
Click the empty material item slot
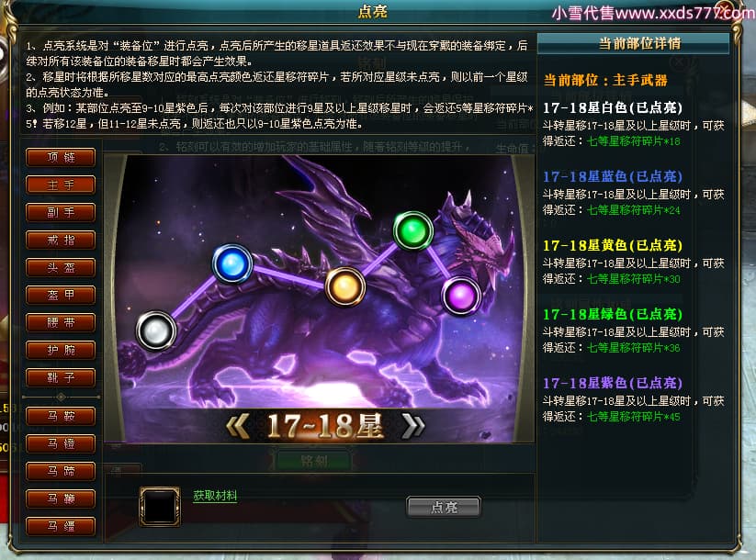pyautogui.click(x=160, y=506)
